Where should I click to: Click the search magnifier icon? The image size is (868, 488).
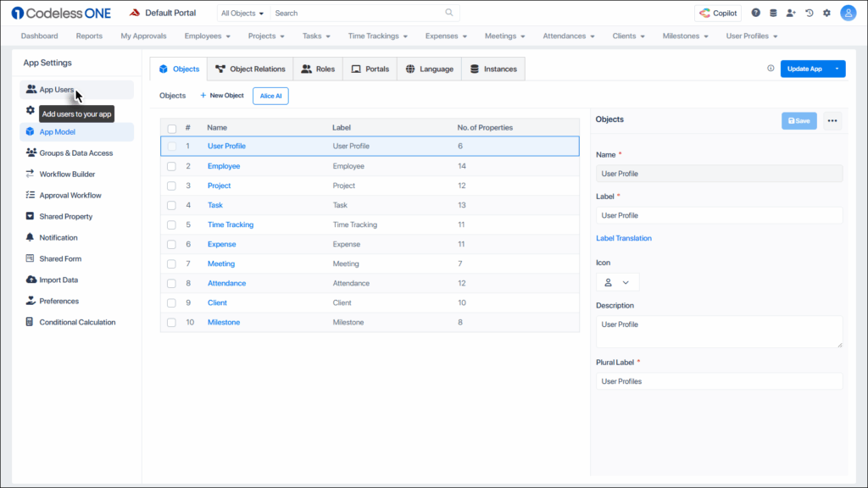[x=449, y=13]
